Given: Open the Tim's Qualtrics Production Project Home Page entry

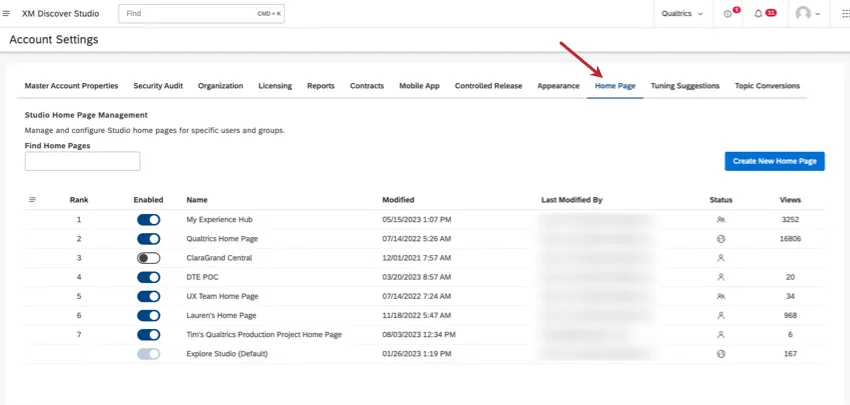Looking at the screenshot, I should click(264, 334).
